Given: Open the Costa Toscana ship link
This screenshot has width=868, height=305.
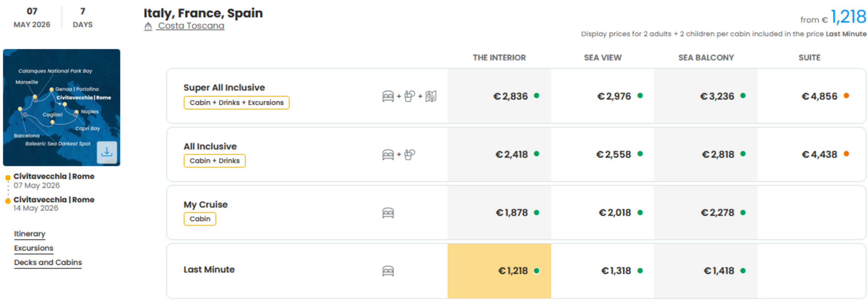Looking at the screenshot, I should point(191,26).
